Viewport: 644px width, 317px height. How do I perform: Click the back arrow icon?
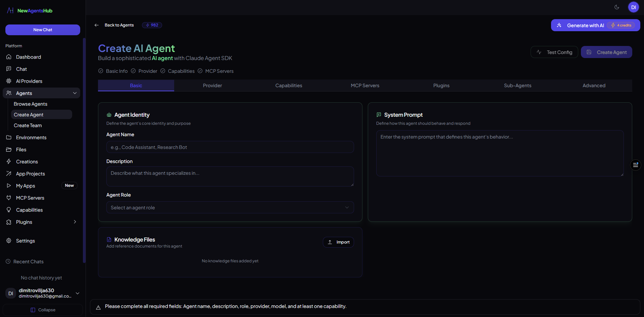pyautogui.click(x=97, y=25)
